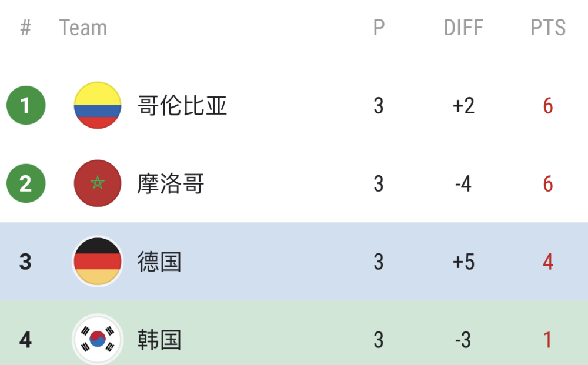Open team 摩洛哥 from standings
The width and height of the screenshot is (588, 365).
coord(171,184)
